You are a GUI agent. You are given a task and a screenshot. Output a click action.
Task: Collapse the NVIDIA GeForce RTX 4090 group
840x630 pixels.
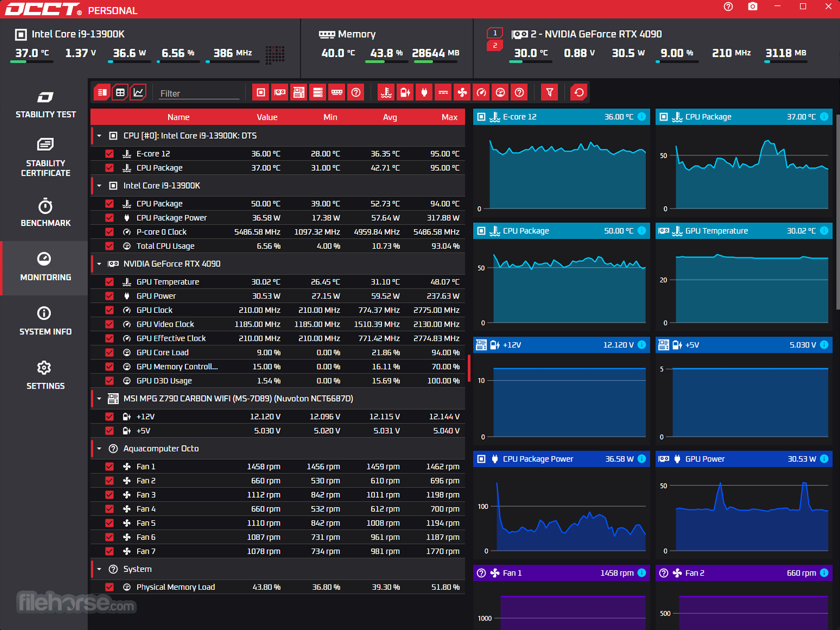tap(99, 263)
